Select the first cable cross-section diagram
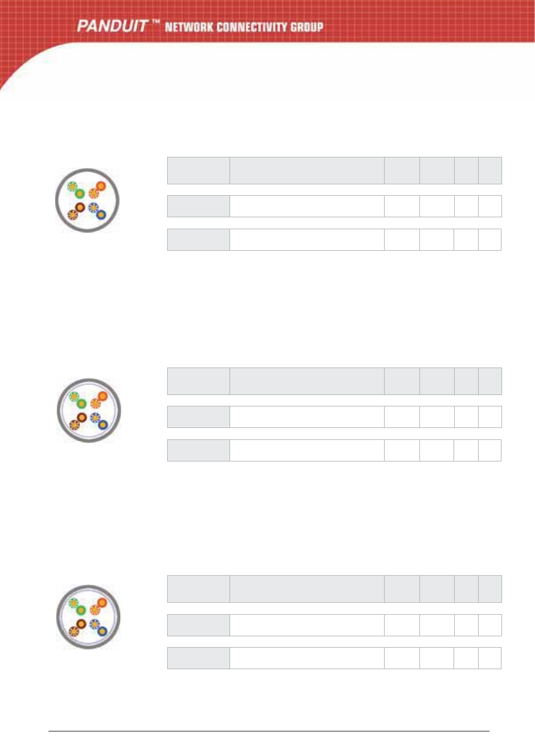Screen dimensions: 535x756 point(87,200)
